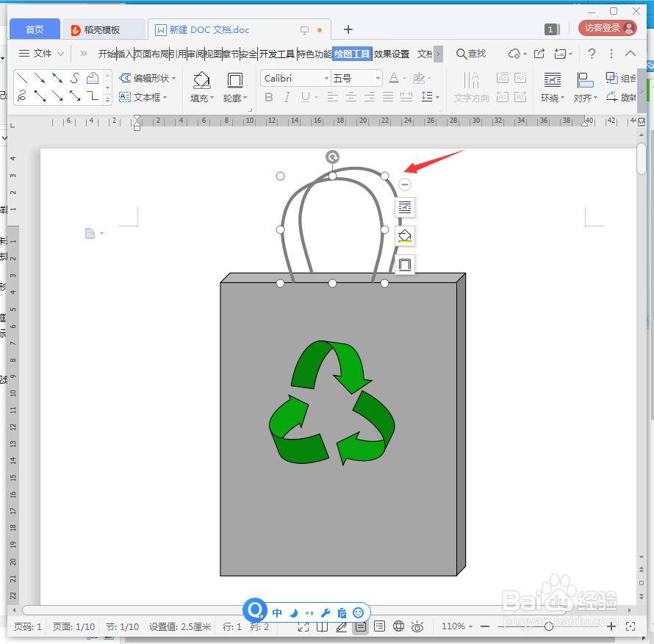The image size is (654, 644).
Task: Click the reading view book icon
Action: coord(322,626)
